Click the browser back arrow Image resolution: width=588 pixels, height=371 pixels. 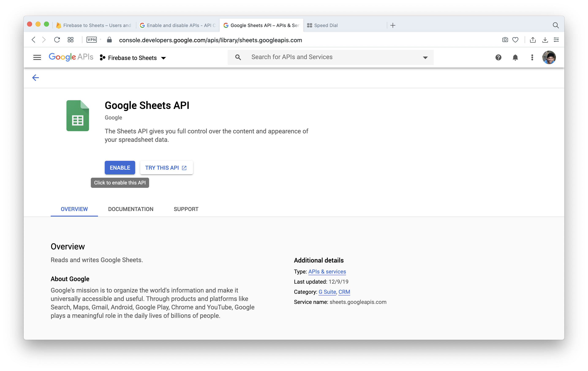point(33,40)
